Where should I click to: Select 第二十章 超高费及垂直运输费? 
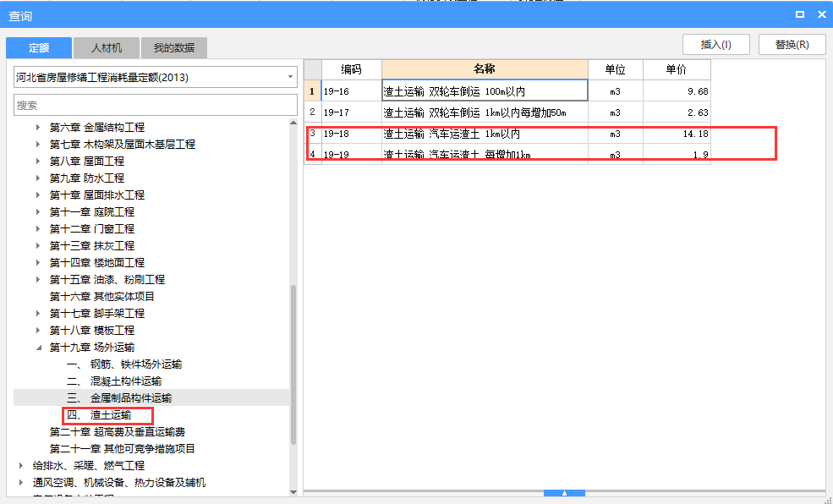tap(118, 432)
